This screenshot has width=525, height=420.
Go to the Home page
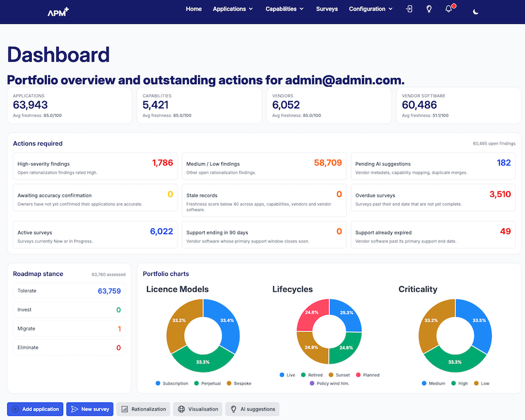tap(194, 9)
